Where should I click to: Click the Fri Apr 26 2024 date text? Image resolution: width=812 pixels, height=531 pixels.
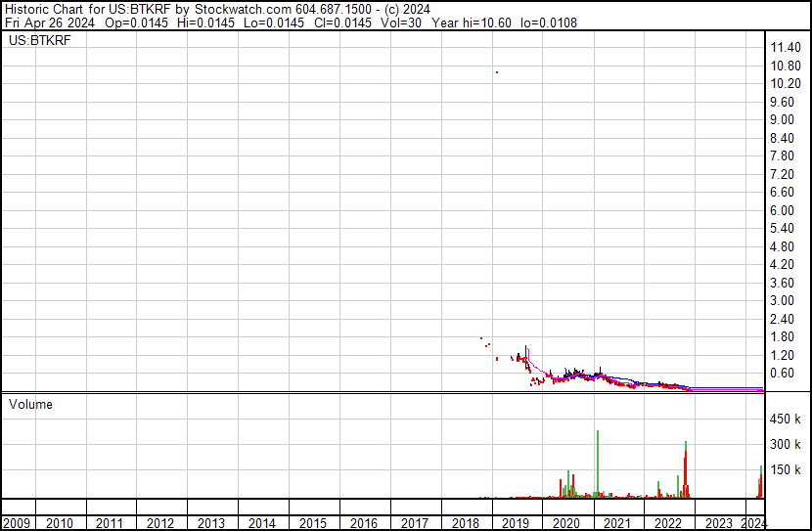(50, 23)
